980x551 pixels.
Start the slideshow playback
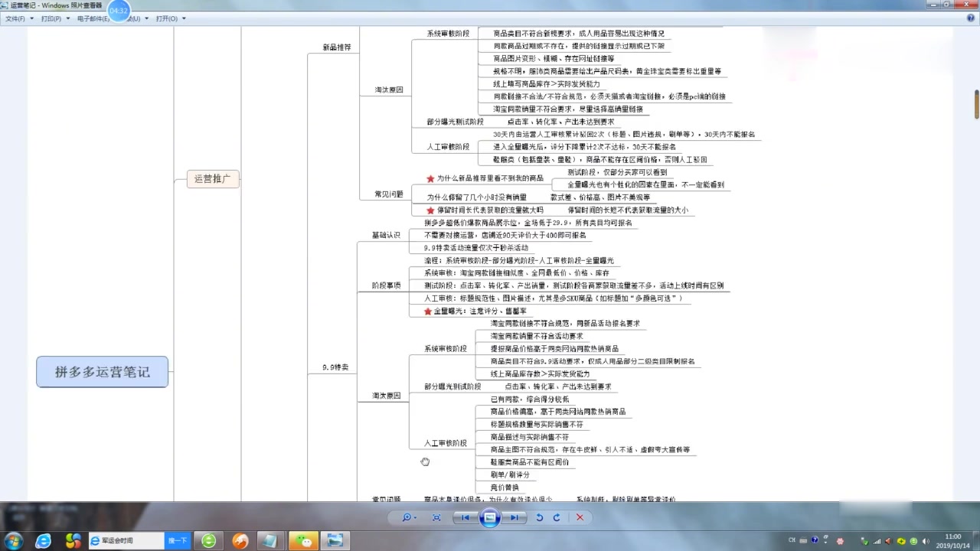[x=489, y=517]
